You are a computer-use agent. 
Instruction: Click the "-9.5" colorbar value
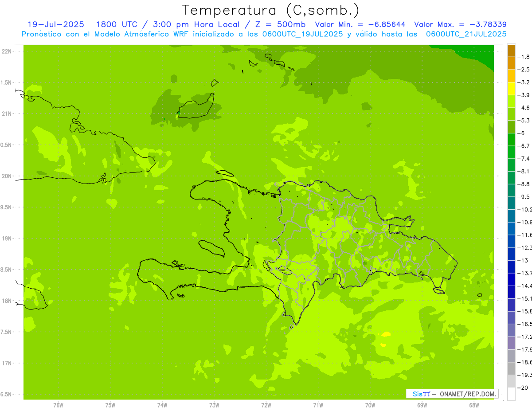click(524, 197)
